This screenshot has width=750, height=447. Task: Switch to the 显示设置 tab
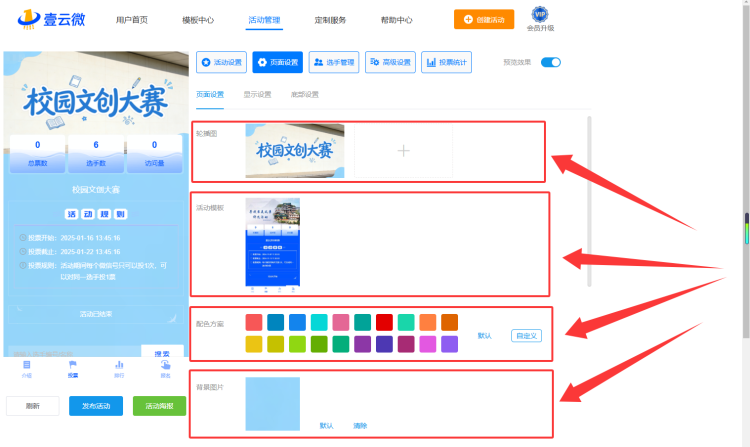click(x=257, y=94)
